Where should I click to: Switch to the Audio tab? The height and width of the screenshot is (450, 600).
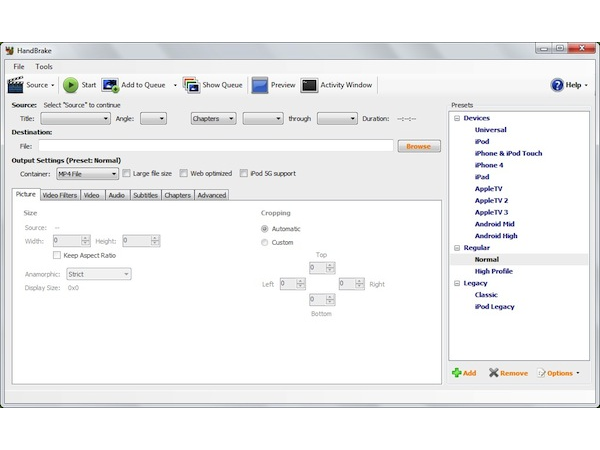point(117,195)
